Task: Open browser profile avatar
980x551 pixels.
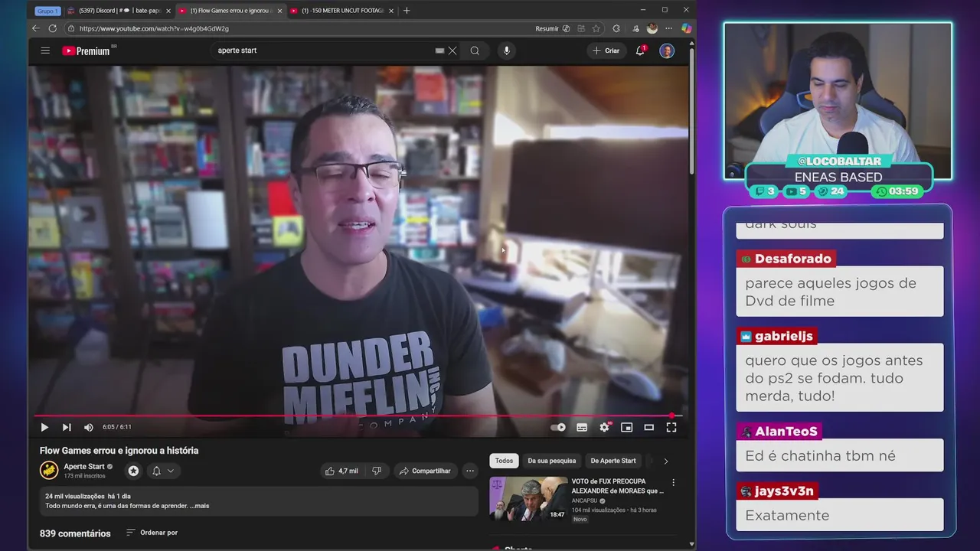Action: 652,28
